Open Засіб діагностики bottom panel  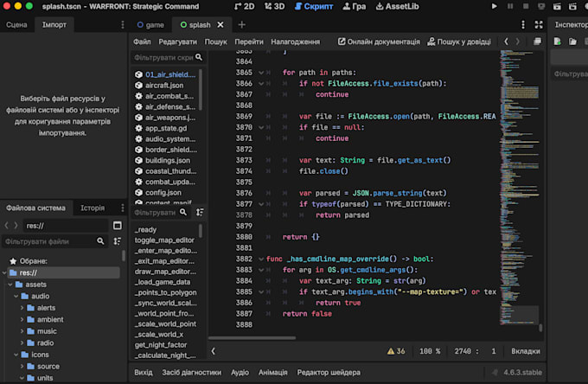tap(192, 373)
